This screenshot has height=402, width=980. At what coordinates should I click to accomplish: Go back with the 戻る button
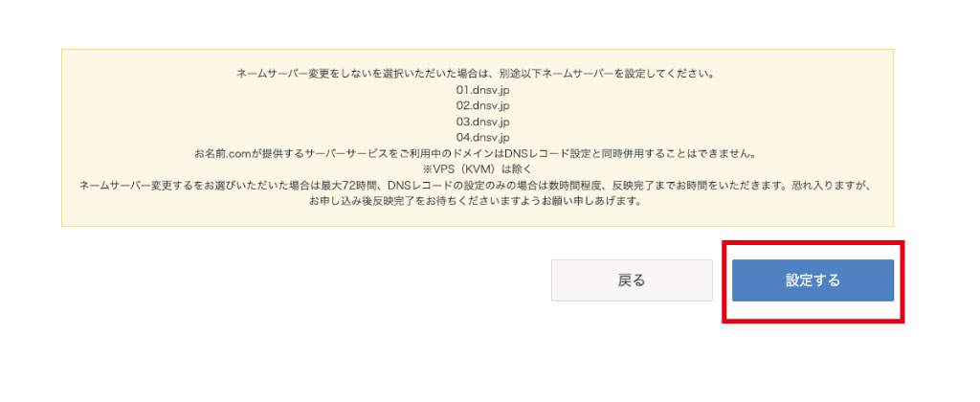pyautogui.click(x=632, y=280)
